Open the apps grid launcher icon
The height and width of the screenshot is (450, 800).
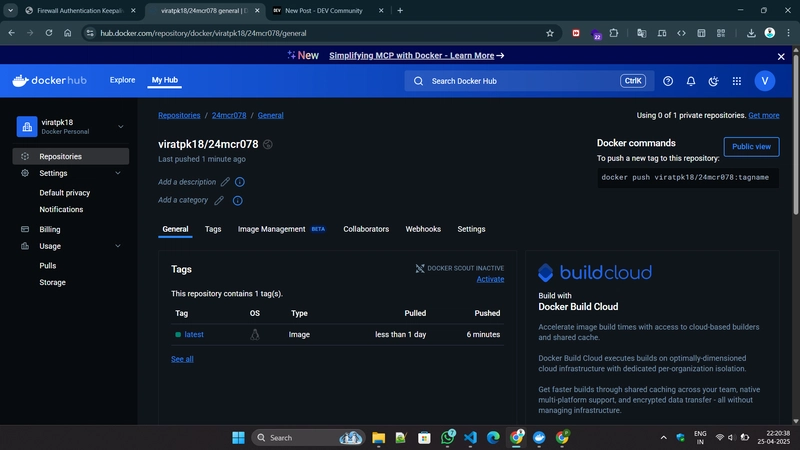click(x=737, y=81)
